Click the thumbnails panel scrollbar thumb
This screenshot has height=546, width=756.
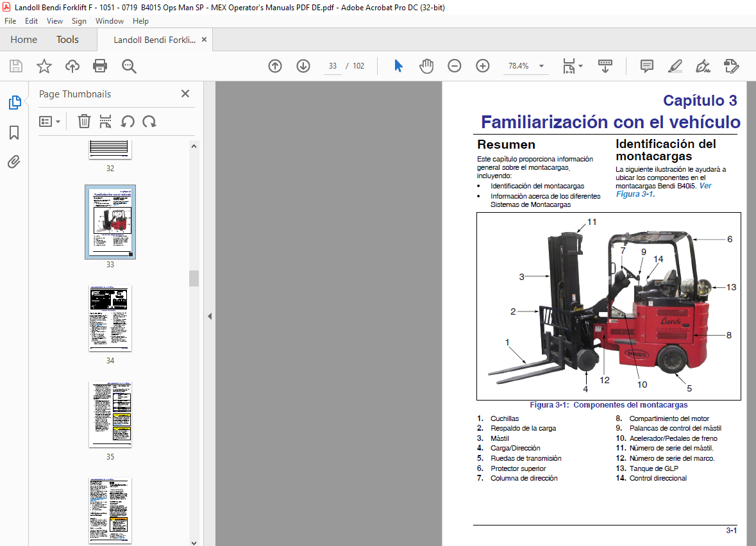[x=194, y=278]
